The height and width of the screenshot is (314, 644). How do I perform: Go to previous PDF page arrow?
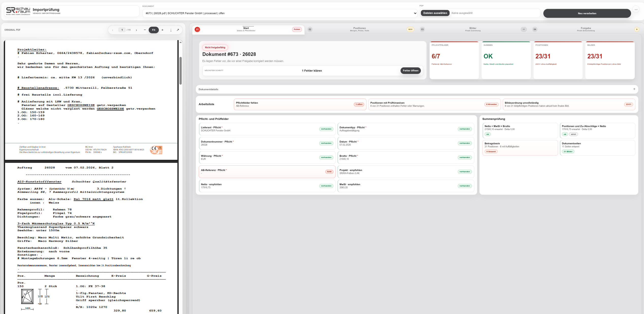coord(113,30)
